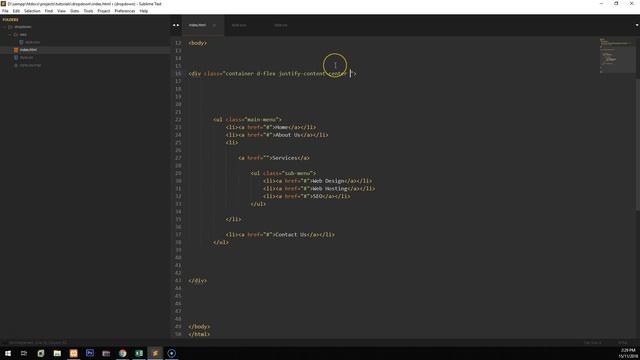The width and height of the screenshot is (640, 360).
Task: Open the file listed below index.html
Action: coord(27,58)
